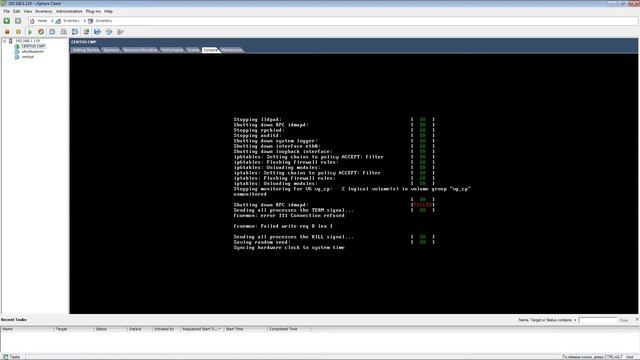Screen dimensions: 640x360
Task: Open the Plug-ins menu
Action: 93,11
